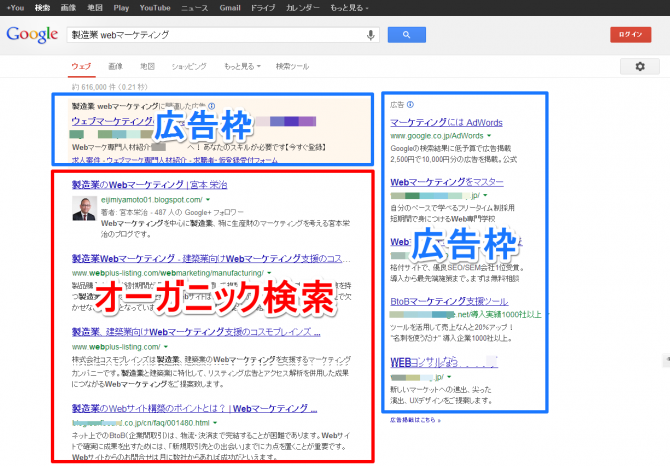The image size is (670, 466).
Task: Open カレンダー in the top bar
Action: click(x=303, y=8)
